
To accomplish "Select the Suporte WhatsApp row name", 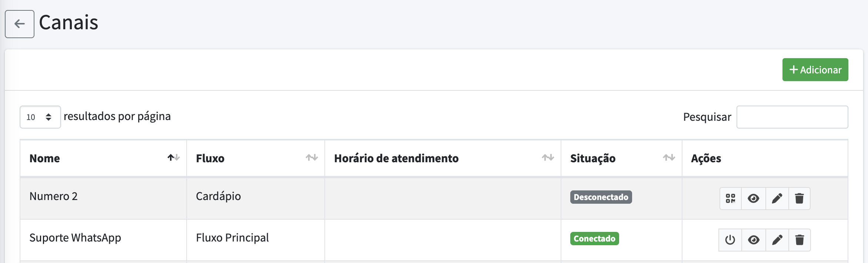I will pyautogui.click(x=75, y=238).
